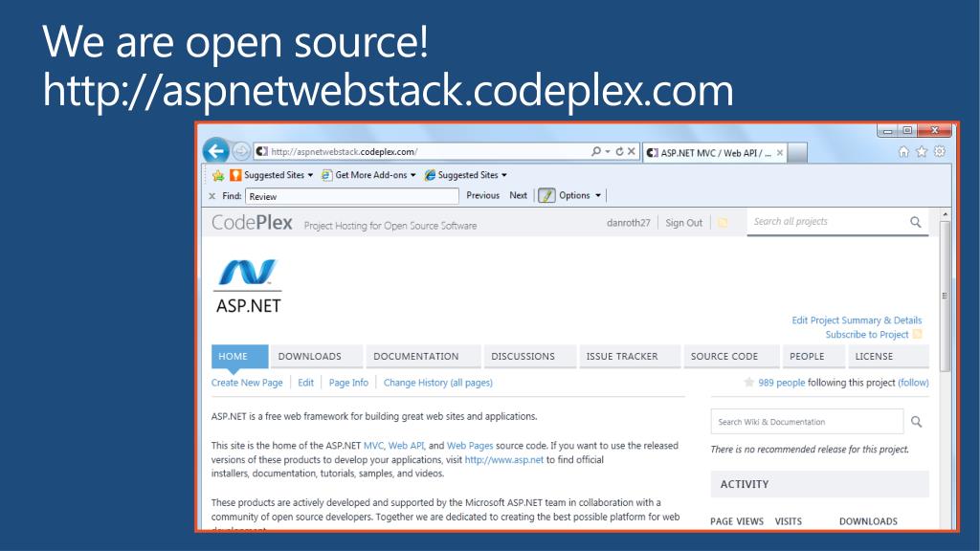
Task: Click the search magnifier beside Search all projects
Action: pos(916,222)
